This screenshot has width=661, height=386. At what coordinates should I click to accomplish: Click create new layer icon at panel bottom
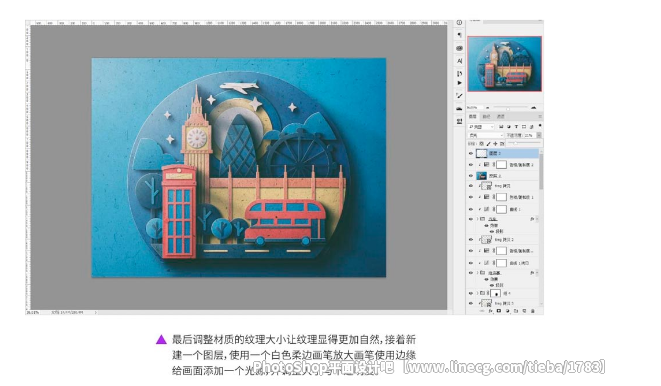524,311
